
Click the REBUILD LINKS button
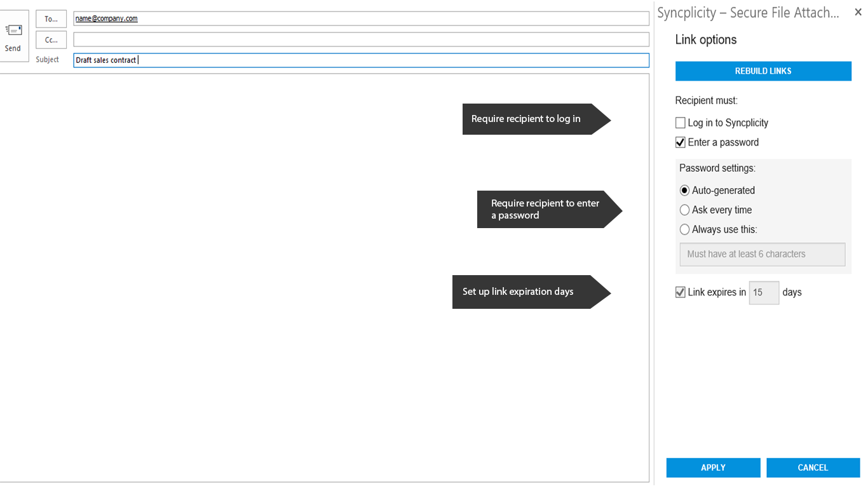[763, 71]
